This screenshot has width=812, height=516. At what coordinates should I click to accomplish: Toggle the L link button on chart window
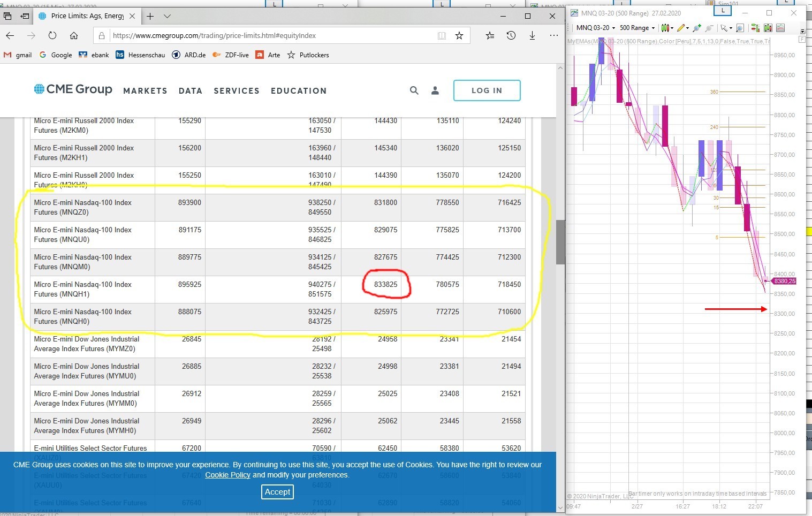pyautogui.click(x=723, y=10)
